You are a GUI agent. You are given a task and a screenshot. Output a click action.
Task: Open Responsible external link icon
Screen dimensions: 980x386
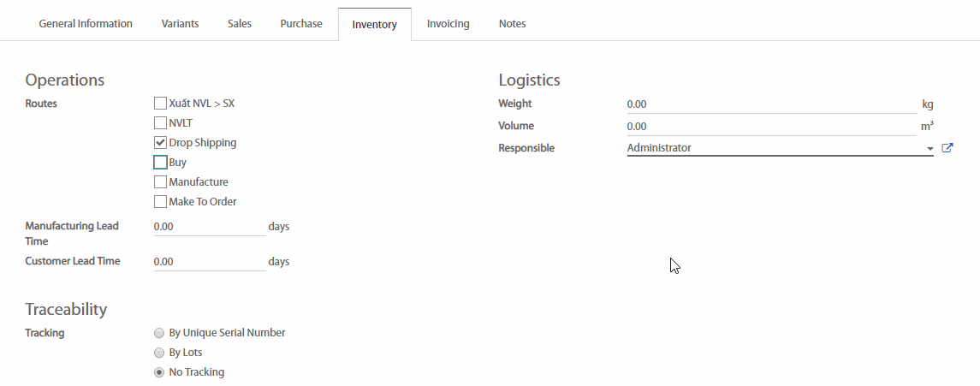click(947, 148)
